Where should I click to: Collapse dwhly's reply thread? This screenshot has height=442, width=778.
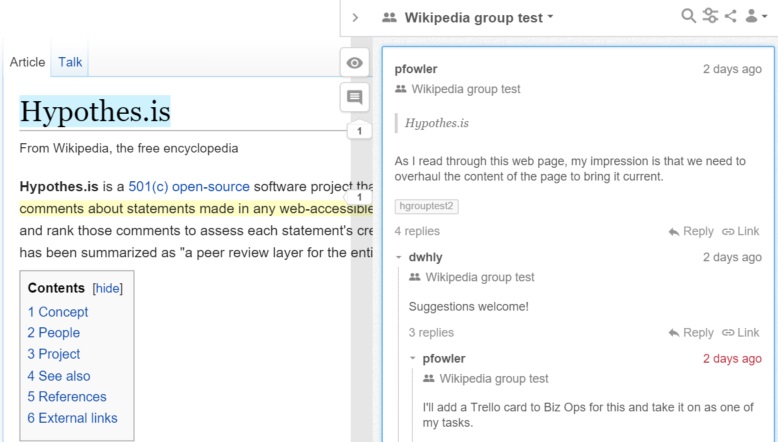pos(398,257)
